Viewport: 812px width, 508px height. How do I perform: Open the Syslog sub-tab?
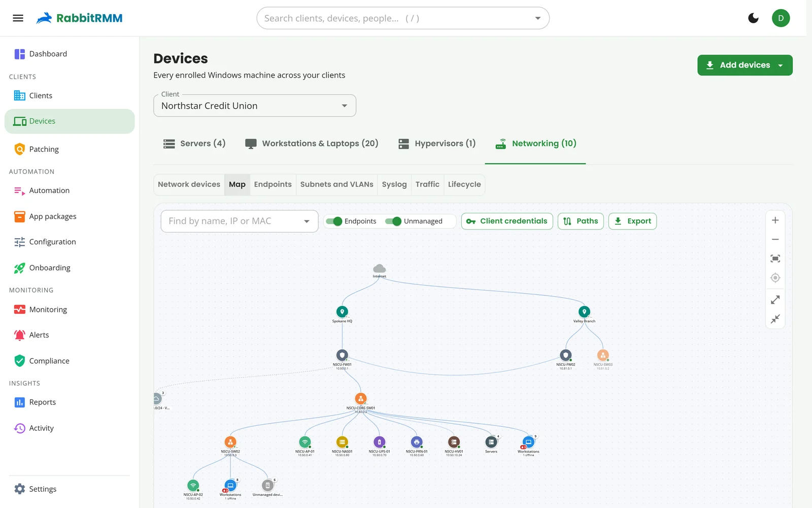(x=394, y=184)
